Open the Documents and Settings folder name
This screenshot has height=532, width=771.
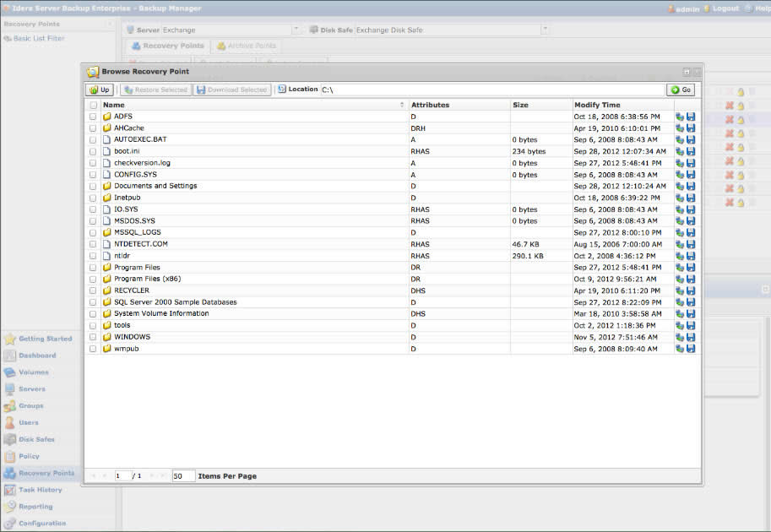[x=155, y=186]
